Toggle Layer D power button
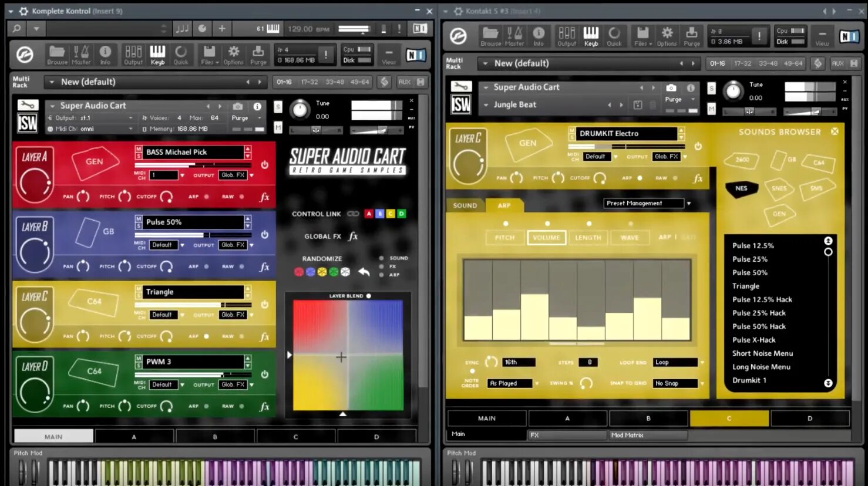 (x=265, y=374)
